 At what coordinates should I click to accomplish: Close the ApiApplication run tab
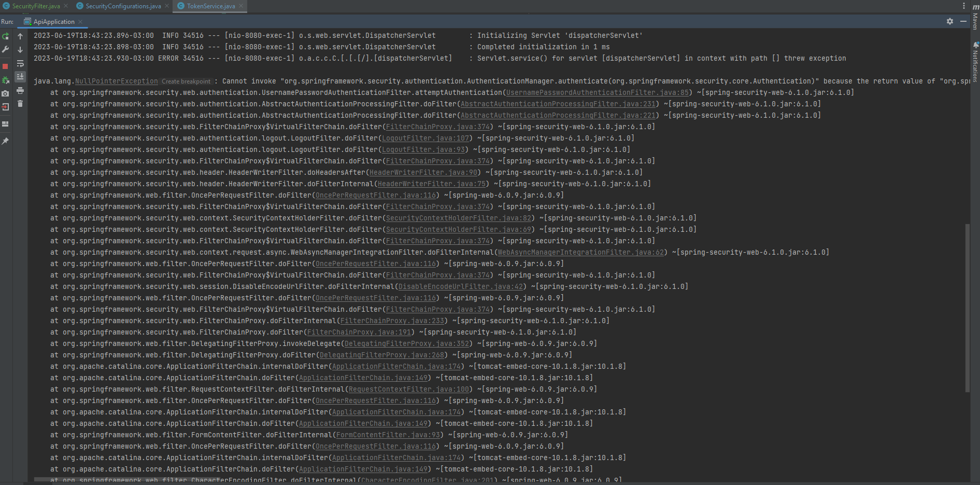coord(80,22)
